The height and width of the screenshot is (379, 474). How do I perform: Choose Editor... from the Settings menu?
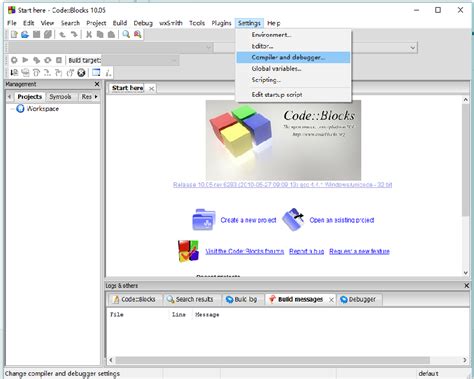[x=293, y=46]
